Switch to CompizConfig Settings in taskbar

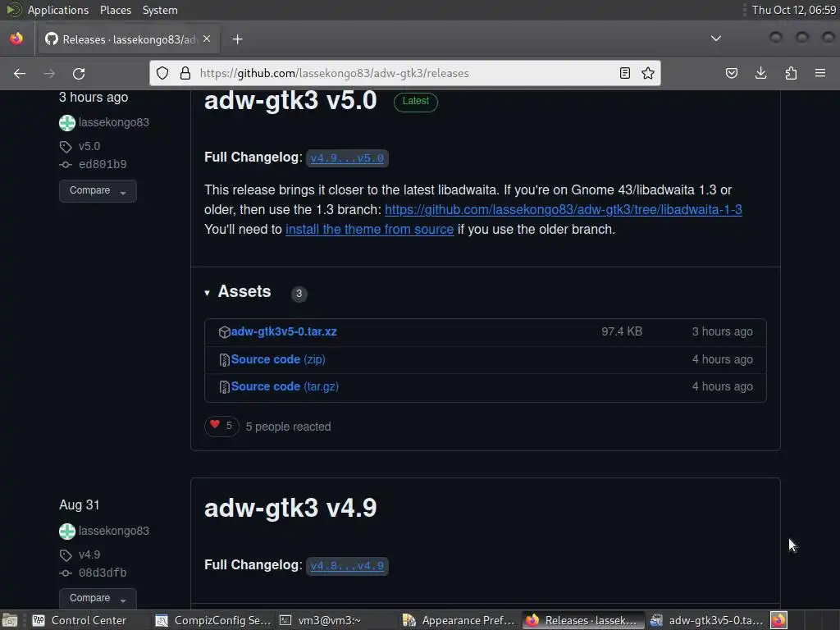point(213,620)
